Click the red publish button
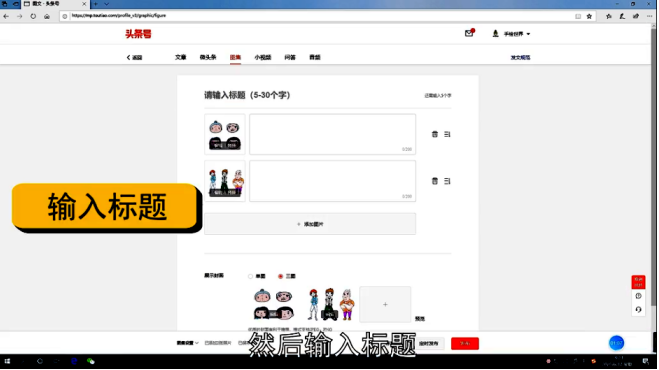This screenshot has width=659, height=370. click(x=465, y=344)
